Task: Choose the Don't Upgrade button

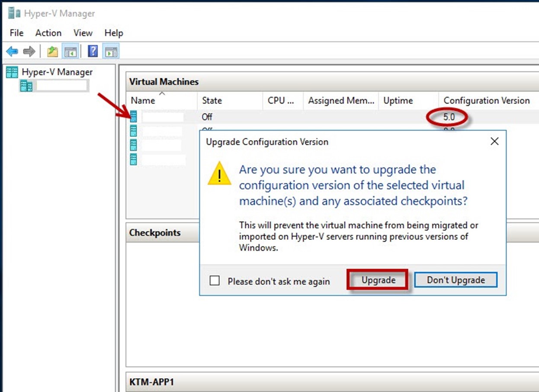Action: 456,280
